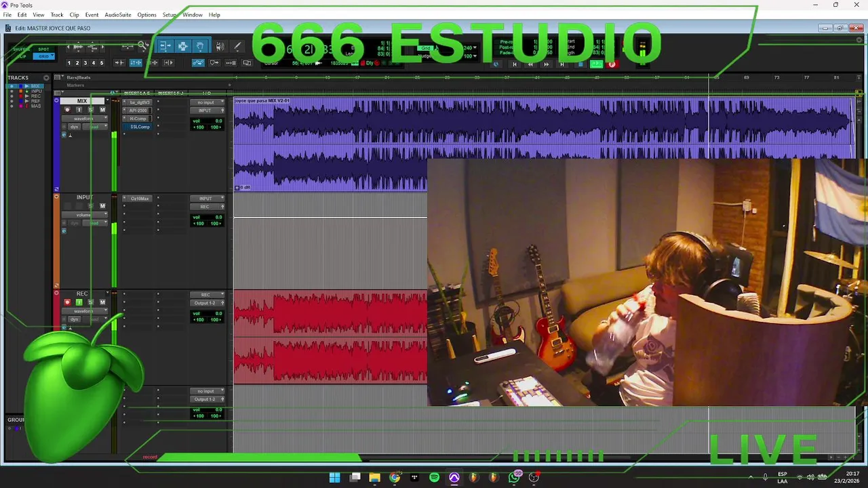This screenshot has width=868, height=488.
Task: Open the API-2500 insert plugin
Action: click(138, 110)
